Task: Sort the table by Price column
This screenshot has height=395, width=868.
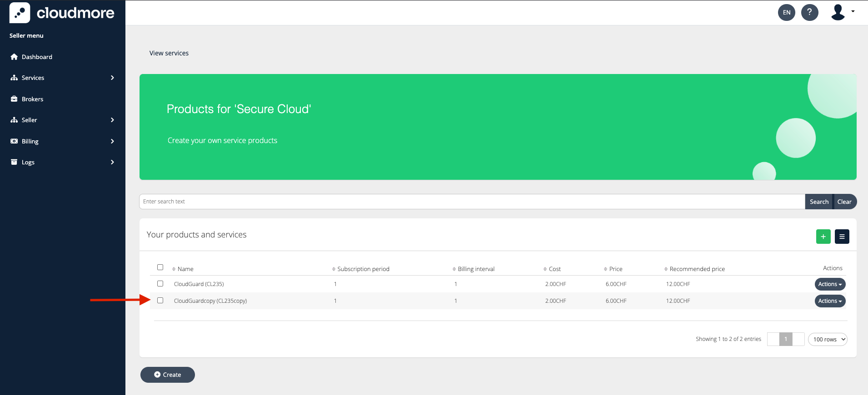Action: (x=615, y=269)
